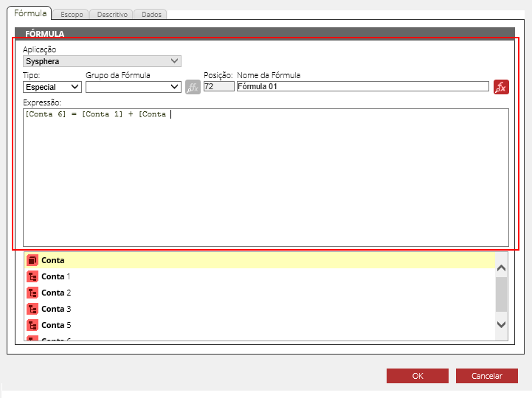Open the Dados tab
The image size is (532, 398).
151,14
